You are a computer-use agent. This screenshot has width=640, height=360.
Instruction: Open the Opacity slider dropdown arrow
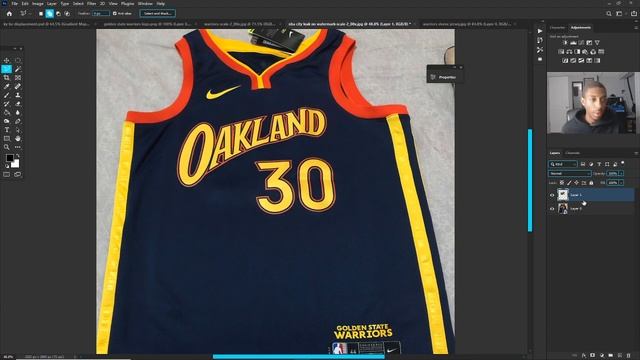pos(621,173)
